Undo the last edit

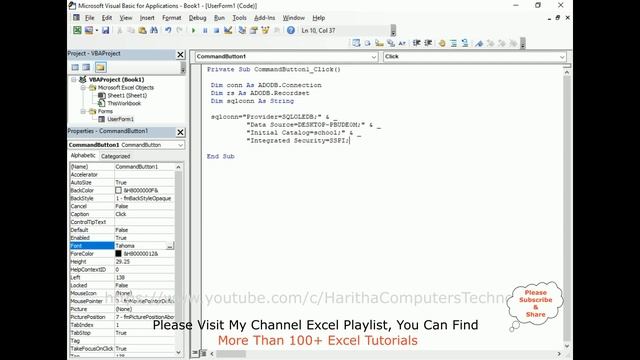pyautogui.click(x=168, y=30)
